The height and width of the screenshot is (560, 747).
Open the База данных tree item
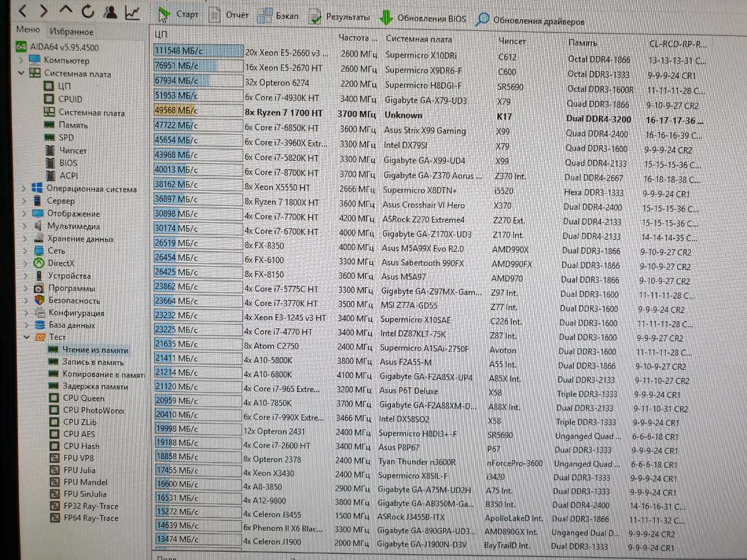pyautogui.click(x=65, y=325)
